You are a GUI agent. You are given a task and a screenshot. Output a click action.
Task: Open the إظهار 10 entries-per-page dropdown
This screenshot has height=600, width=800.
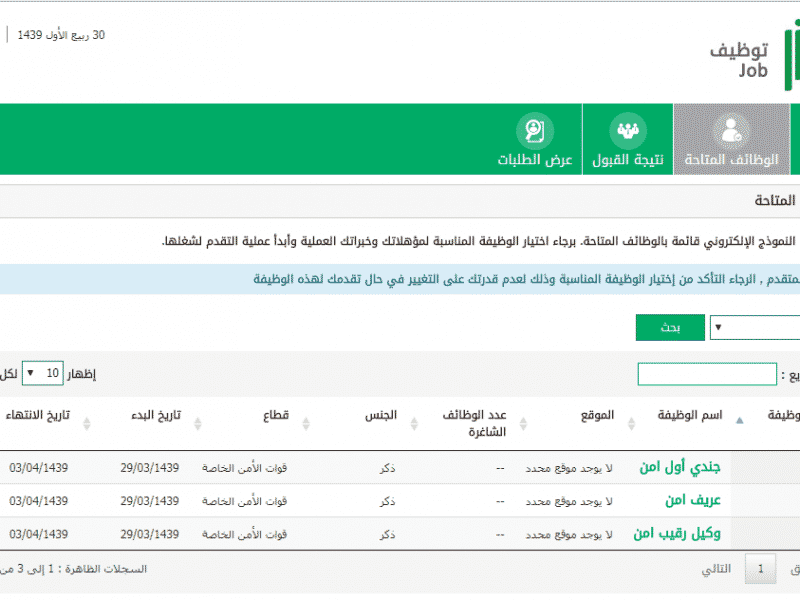[x=43, y=373]
